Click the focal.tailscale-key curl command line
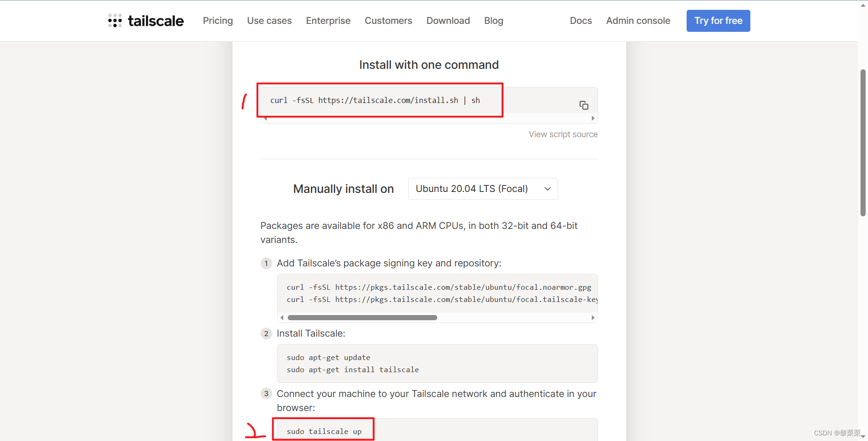This screenshot has height=441, width=868. 442,299
